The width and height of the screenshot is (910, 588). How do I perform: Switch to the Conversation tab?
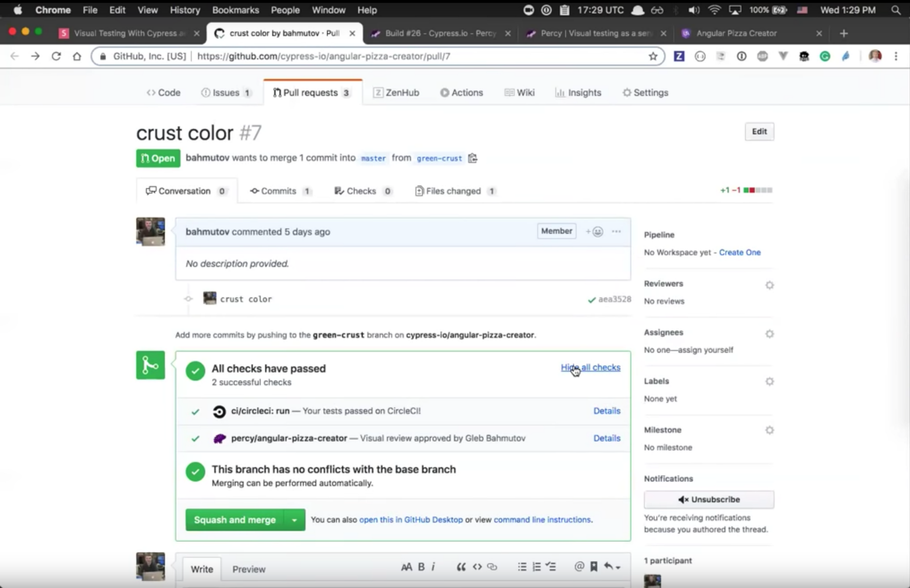click(x=187, y=191)
